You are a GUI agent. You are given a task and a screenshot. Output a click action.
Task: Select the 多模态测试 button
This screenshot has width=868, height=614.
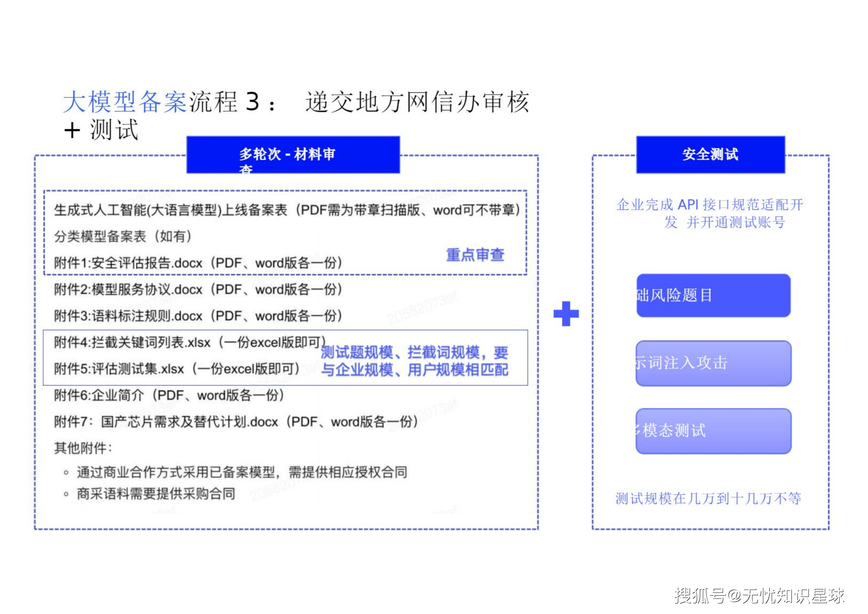click(713, 431)
